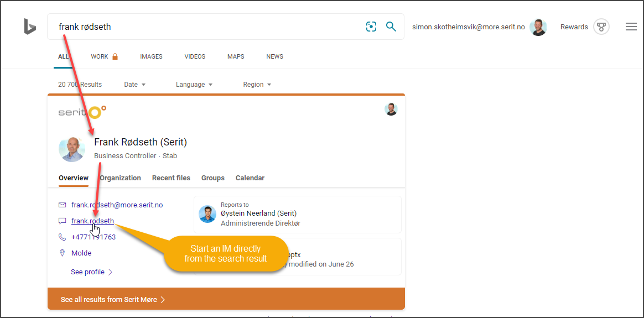644x318 pixels.
Task: Open the Language filter dropdown
Action: [x=194, y=85]
